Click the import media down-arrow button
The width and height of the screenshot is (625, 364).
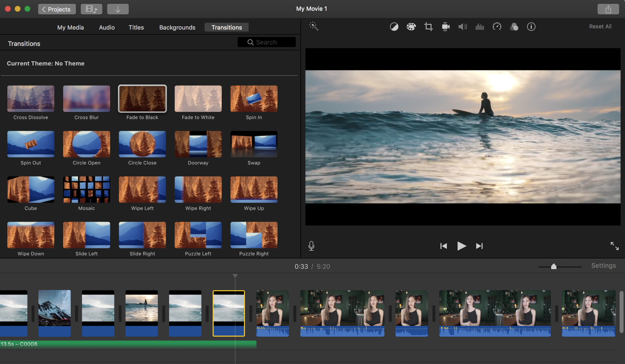(x=118, y=9)
